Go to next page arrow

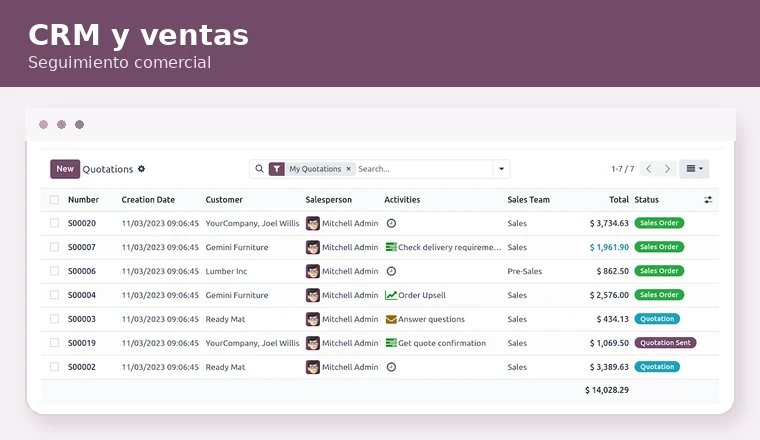tap(667, 169)
